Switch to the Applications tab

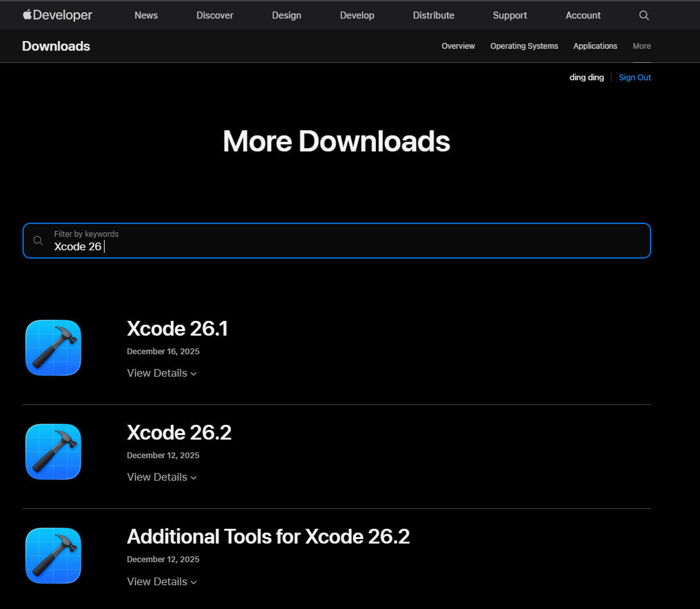pos(595,46)
